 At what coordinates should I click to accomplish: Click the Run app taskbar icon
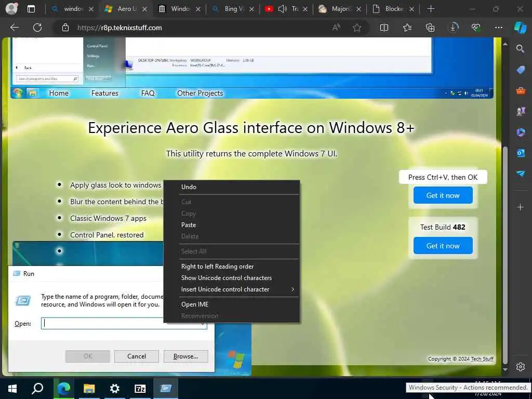click(x=166, y=389)
